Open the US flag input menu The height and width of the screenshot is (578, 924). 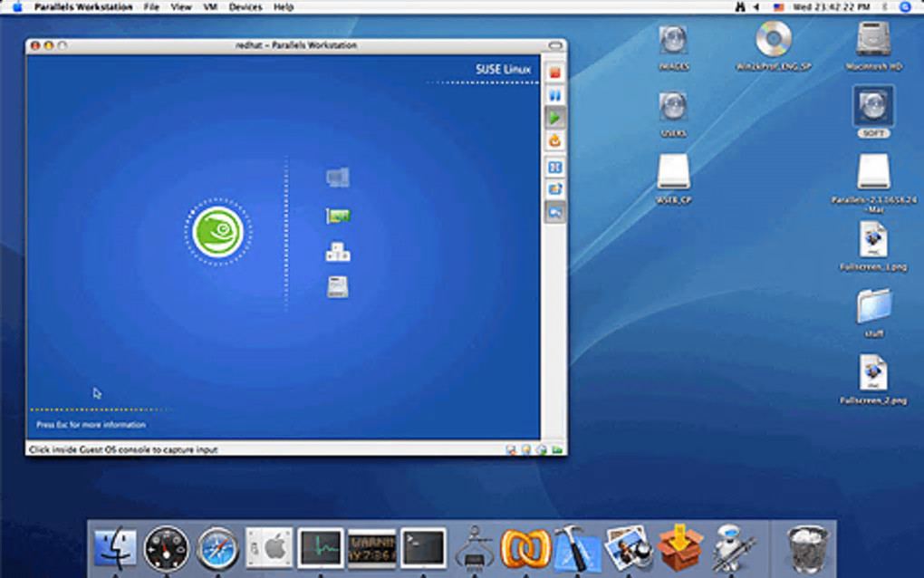pyautogui.click(x=779, y=7)
